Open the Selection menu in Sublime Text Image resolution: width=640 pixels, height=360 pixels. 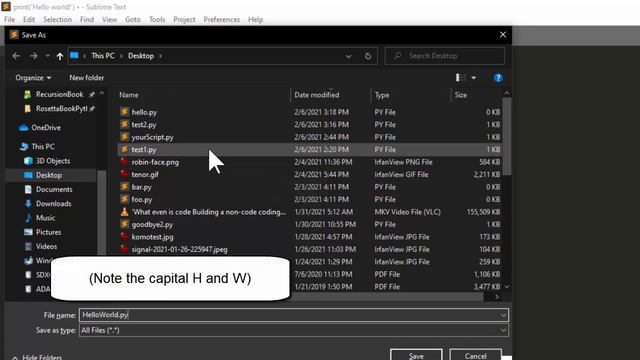58,20
